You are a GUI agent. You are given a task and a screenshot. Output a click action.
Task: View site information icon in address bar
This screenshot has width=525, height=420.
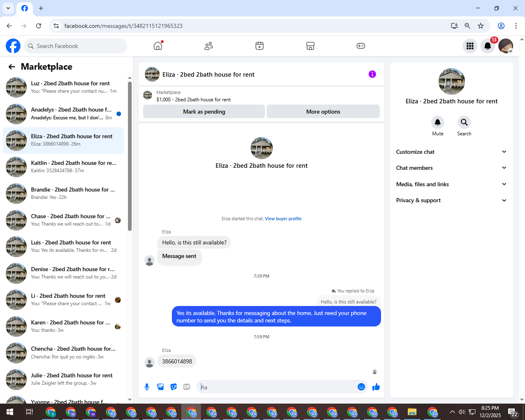(x=56, y=26)
